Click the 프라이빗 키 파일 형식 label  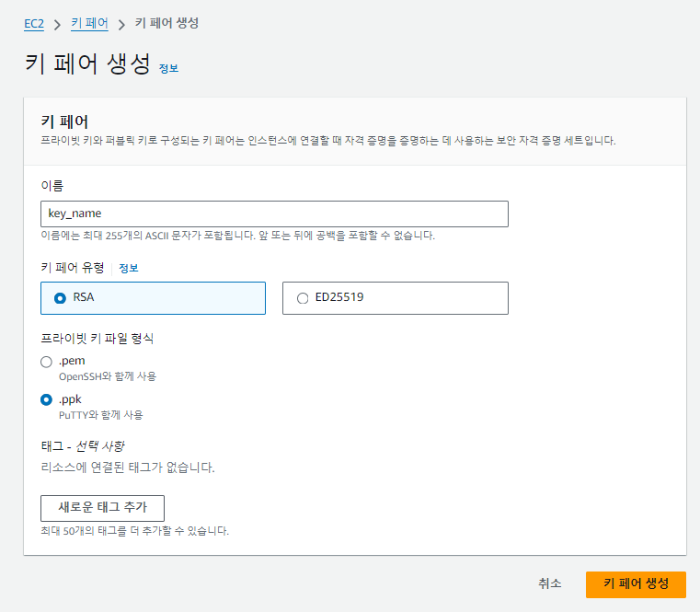point(98,339)
